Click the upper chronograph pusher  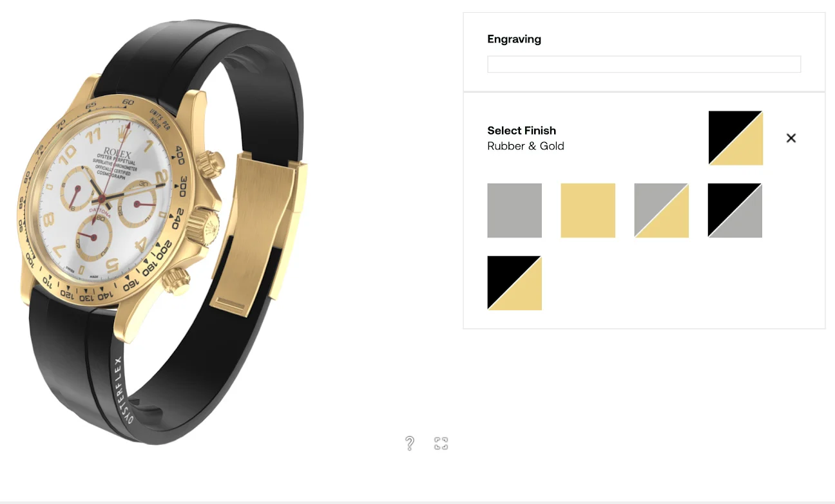(211, 162)
